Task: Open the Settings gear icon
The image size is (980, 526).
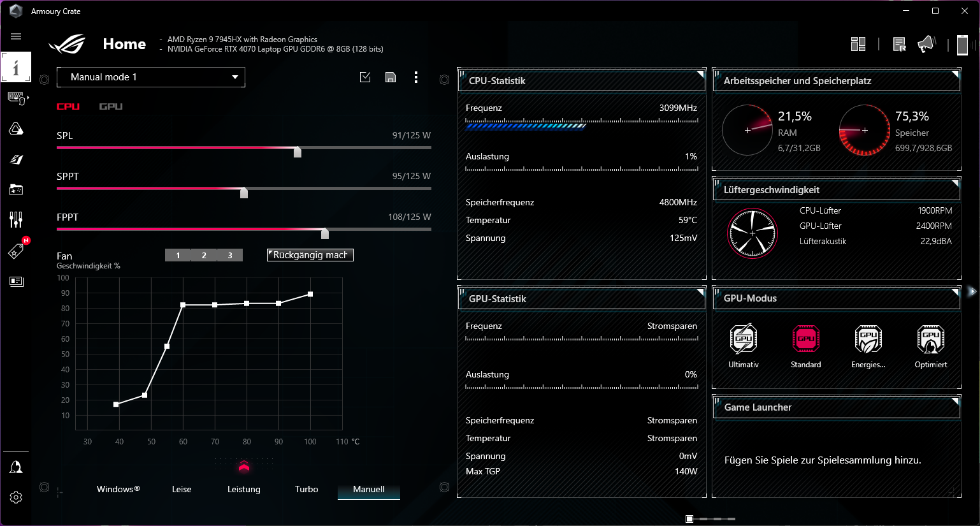Action: point(16,497)
